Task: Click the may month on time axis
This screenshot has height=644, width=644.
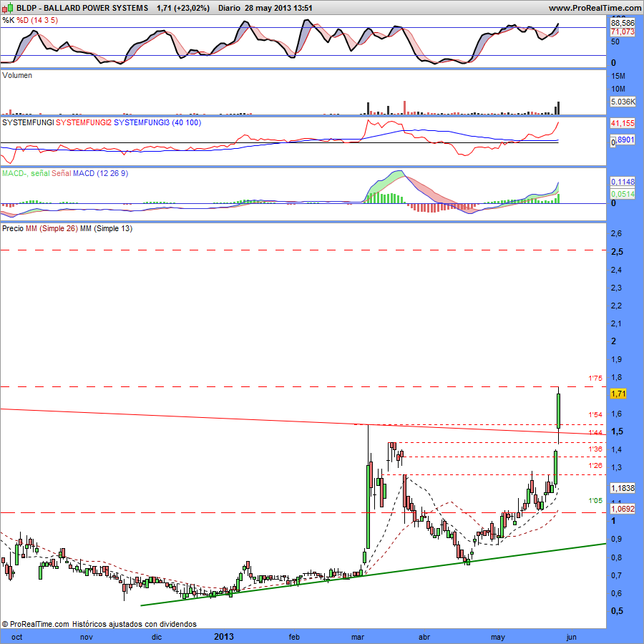Action: click(x=498, y=637)
